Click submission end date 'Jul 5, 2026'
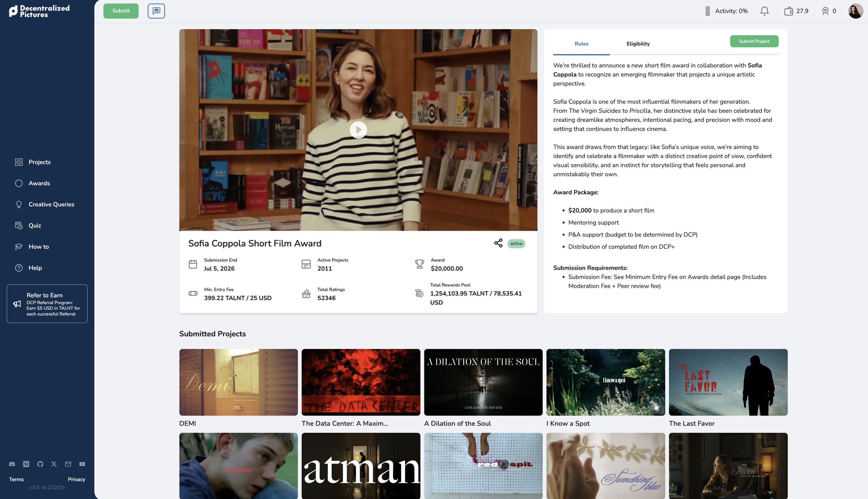The width and height of the screenshot is (868, 499). coord(219,269)
